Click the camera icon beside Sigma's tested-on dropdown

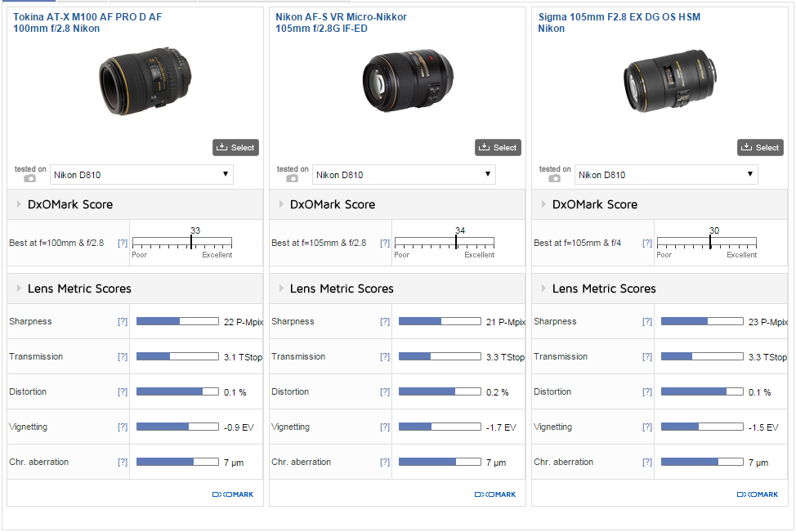(x=554, y=178)
